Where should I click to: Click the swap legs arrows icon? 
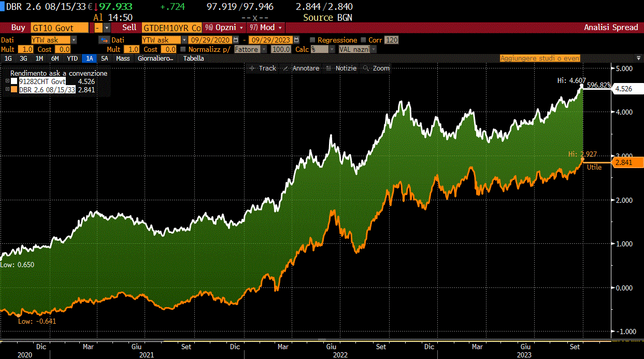coord(104,40)
